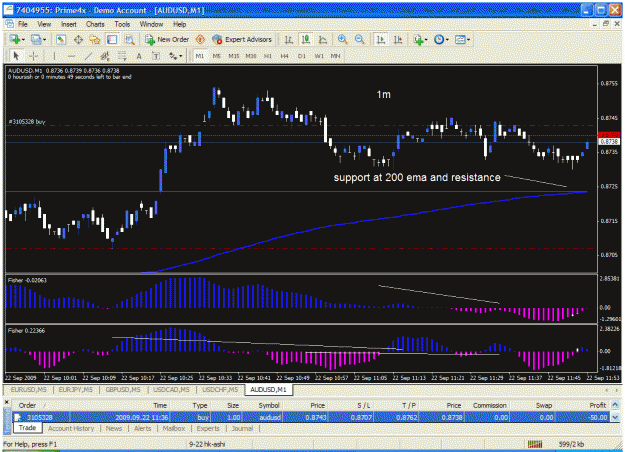Zoom out of the chart
Screen dimensions: 625x452
pos(359,39)
